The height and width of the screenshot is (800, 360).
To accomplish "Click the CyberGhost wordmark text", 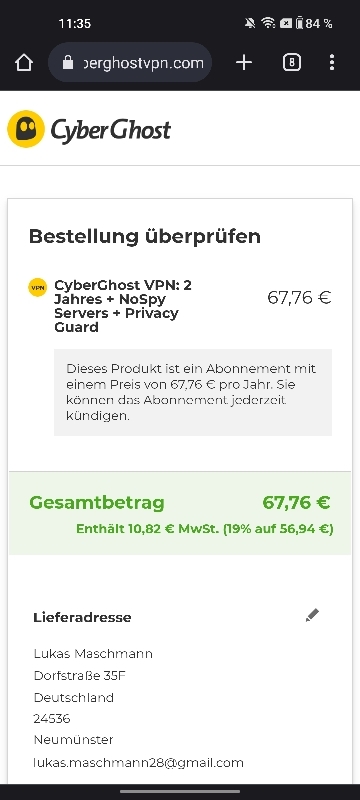I will pos(111,130).
